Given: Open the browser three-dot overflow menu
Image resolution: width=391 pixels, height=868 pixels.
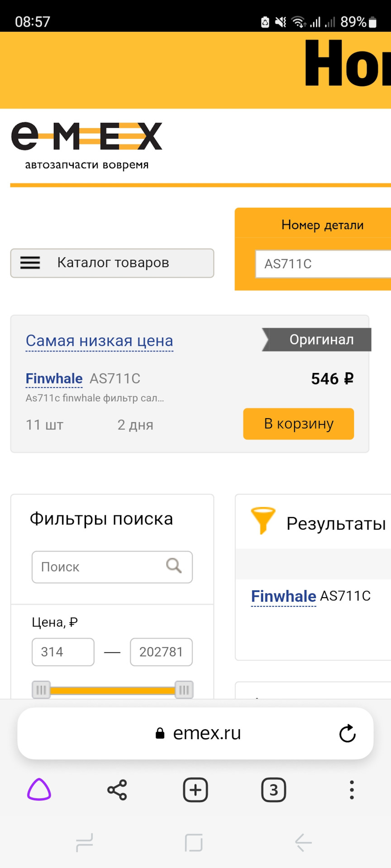Looking at the screenshot, I should tap(352, 790).
